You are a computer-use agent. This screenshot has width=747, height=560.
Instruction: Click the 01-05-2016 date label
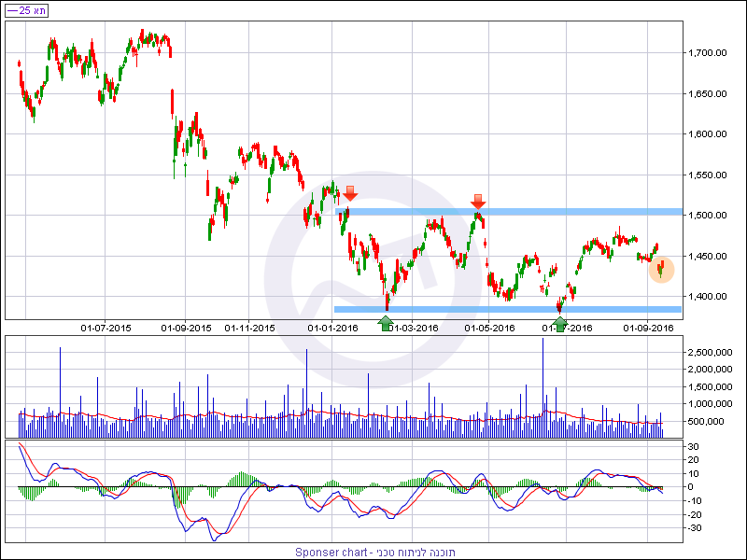coord(489,329)
